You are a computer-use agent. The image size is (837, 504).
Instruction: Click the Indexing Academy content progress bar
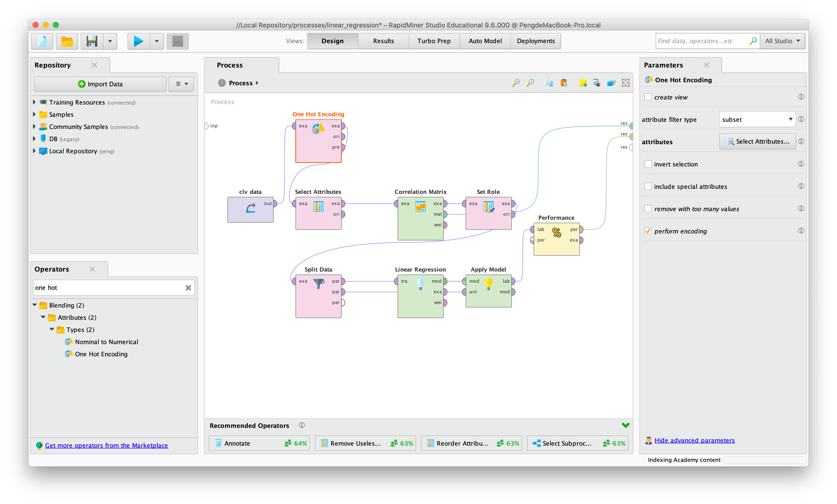[x=765, y=460]
